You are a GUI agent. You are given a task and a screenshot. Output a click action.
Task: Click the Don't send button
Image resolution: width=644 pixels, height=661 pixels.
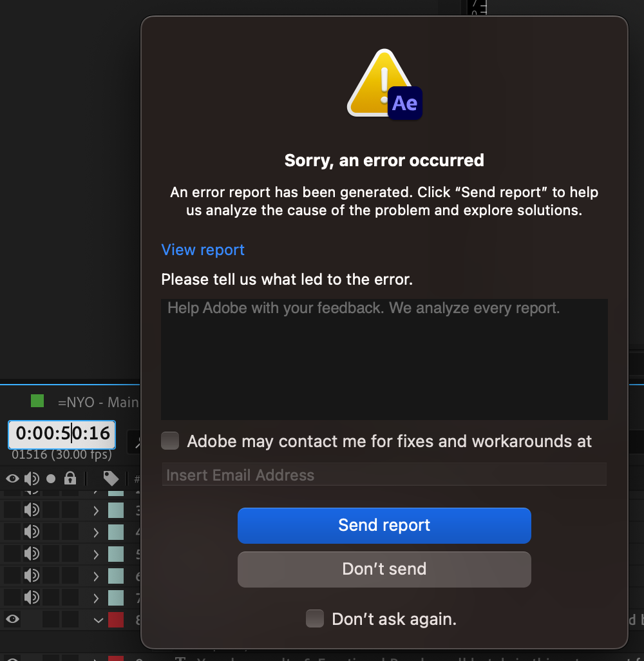(384, 569)
